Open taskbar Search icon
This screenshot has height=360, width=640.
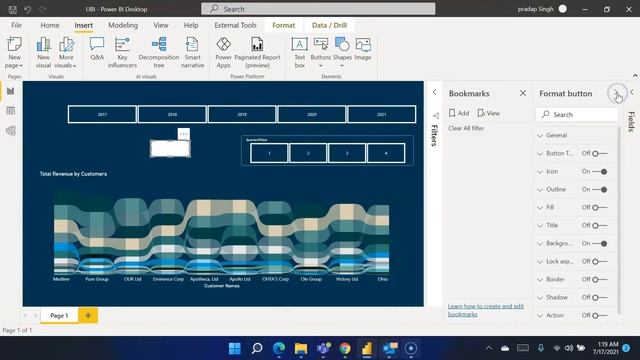point(257,348)
